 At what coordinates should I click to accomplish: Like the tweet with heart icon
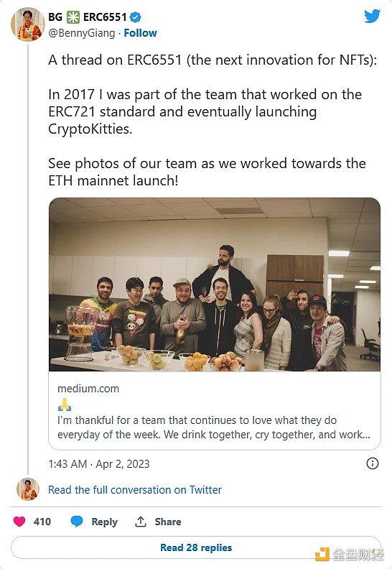(19, 522)
